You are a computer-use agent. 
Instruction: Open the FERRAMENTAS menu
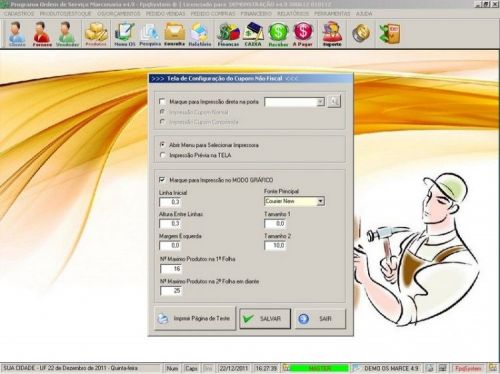pyautogui.click(x=332, y=14)
